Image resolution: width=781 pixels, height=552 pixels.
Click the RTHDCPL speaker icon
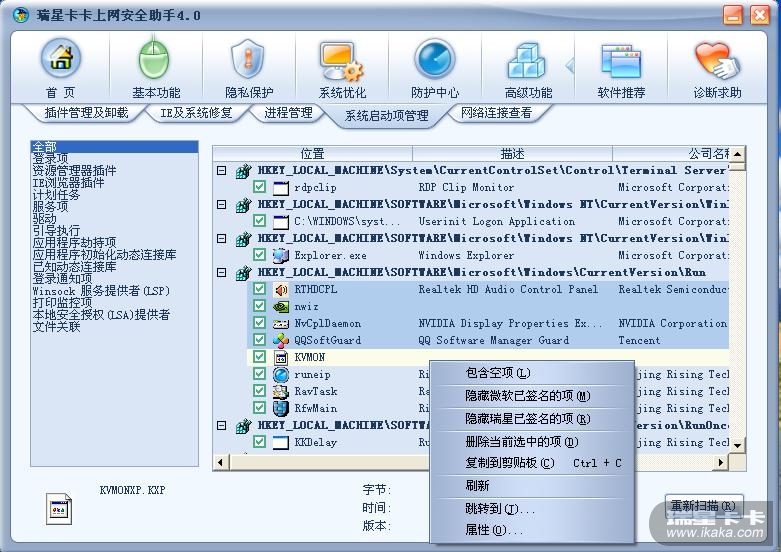point(281,289)
